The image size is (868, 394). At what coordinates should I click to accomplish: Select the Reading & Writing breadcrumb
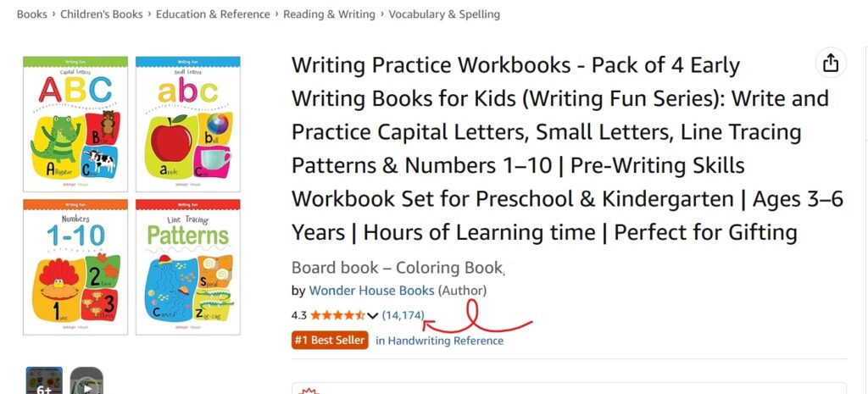coord(329,14)
